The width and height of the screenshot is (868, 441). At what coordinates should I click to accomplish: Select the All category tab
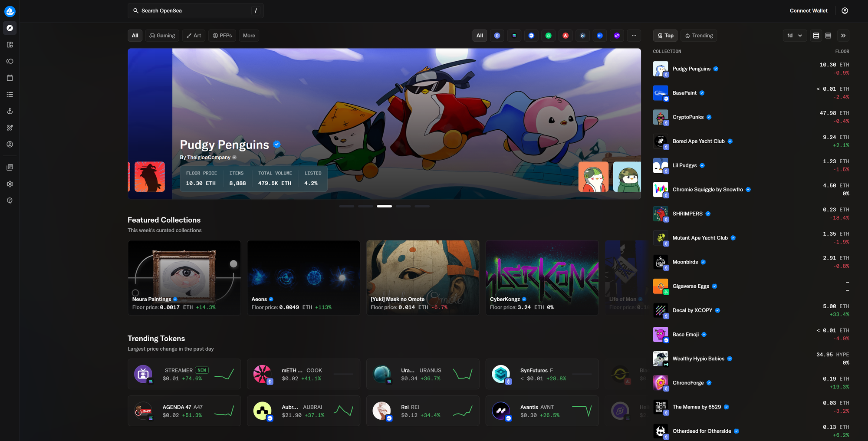pyautogui.click(x=135, y=36)
